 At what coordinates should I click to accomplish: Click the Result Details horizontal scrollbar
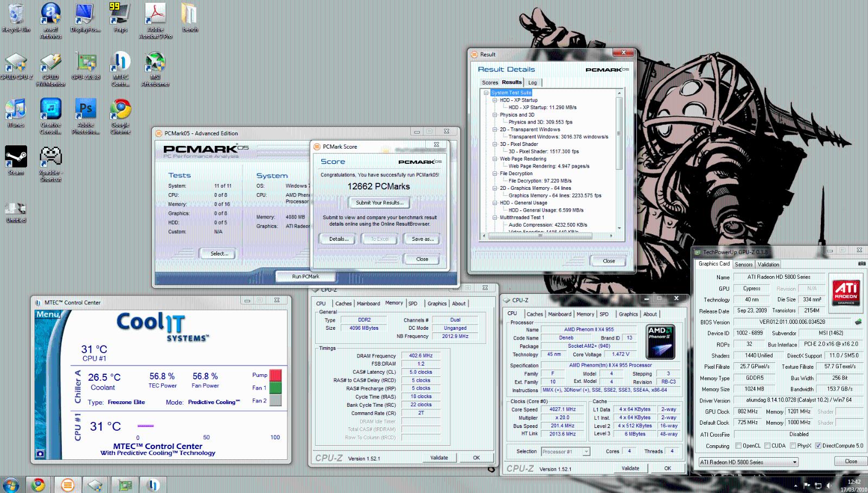(x=548, y=236)
